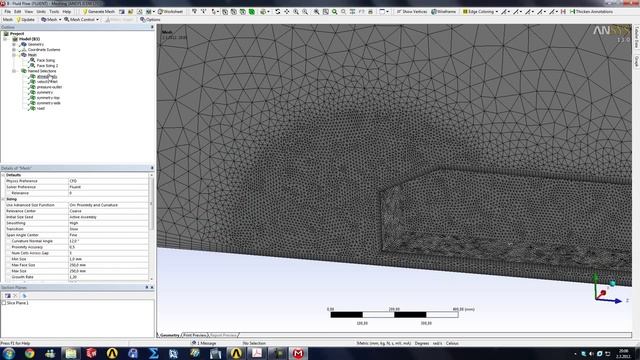Click the New Section Plane icon
640x360 pixels.
pos(8,296)
